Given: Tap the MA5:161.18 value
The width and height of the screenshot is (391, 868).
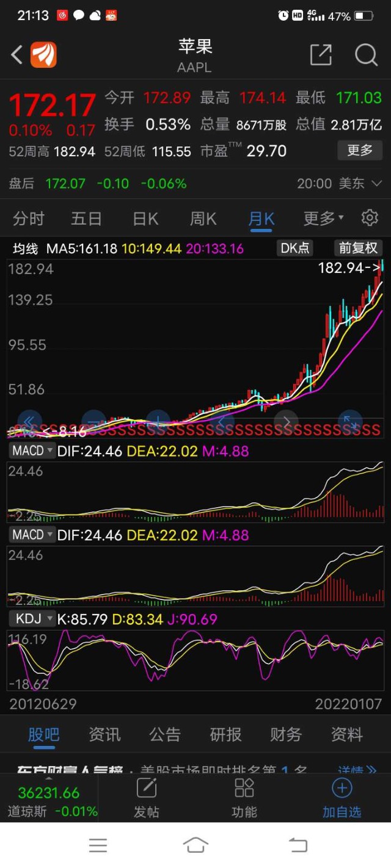Looking at the screenshot, I should click(x=82, y=248).
